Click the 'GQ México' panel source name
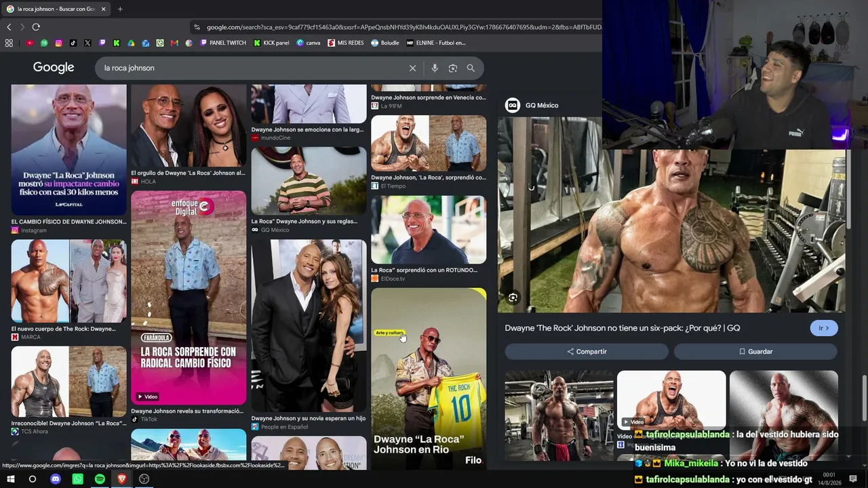The image size is (868, 488). click(x=542, y=105)
